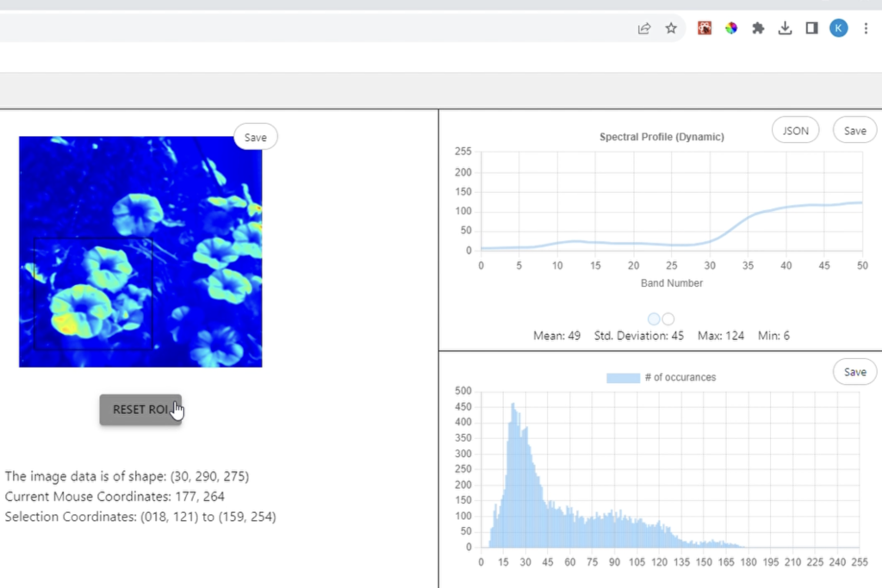This screenshot has width=882, height=588.
Task: Click the share page icon in address bar
Action: pyautogui.click(x=643, y=28)
